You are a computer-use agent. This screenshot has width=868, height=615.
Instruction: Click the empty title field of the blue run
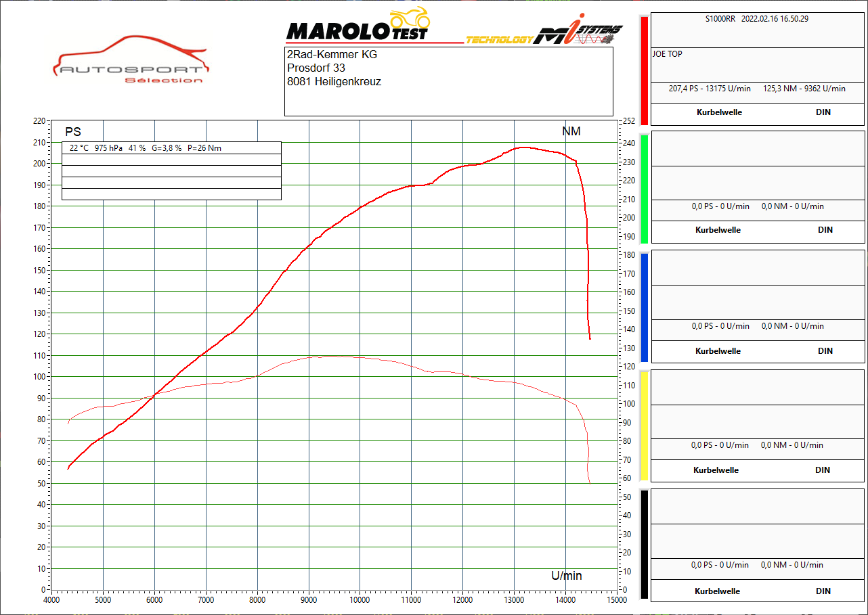pos(756,268)
